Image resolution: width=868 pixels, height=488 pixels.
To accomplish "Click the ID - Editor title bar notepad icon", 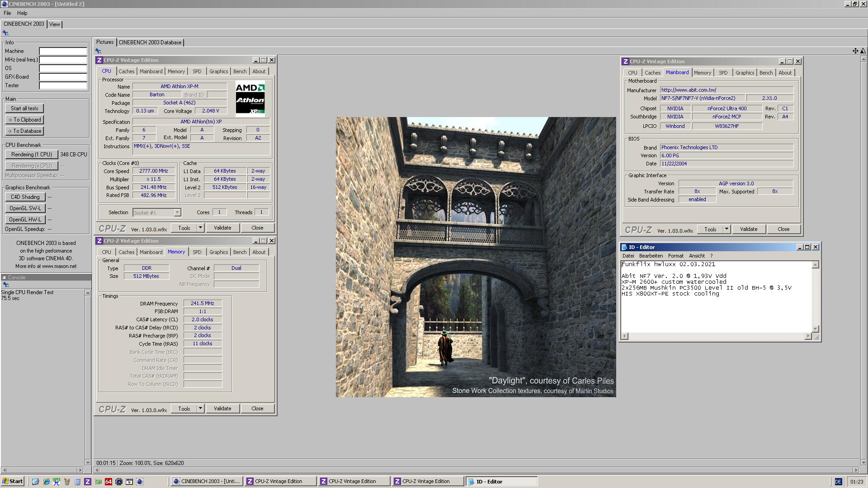I will [624, 247].
